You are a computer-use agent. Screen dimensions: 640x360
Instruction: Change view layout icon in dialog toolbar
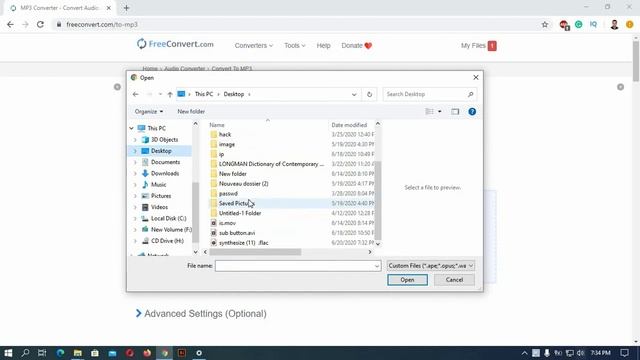(x=429, y=111)
